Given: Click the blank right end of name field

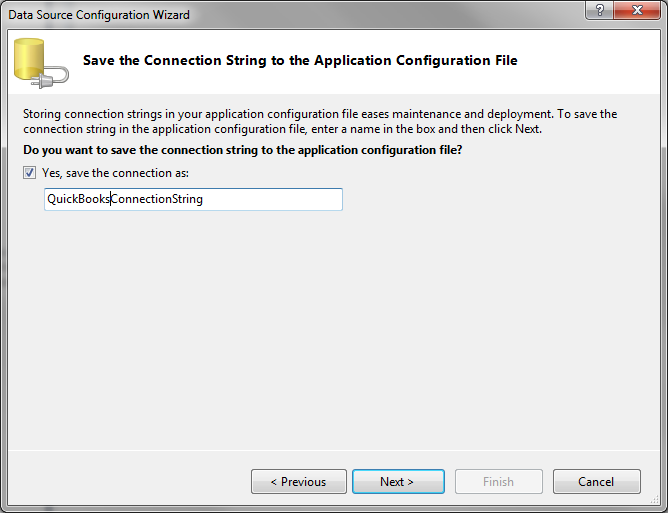Looking at the screenshot, I should tap(300, 199).
